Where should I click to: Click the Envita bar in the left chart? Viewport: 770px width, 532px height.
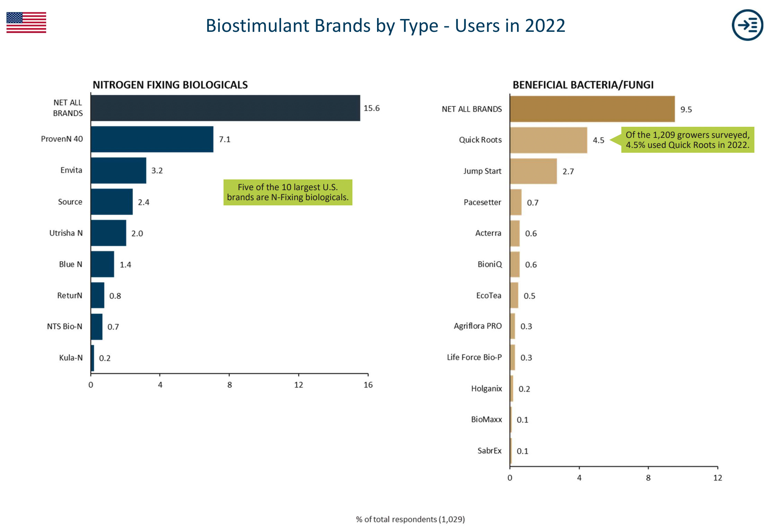[x=118, y=170]
